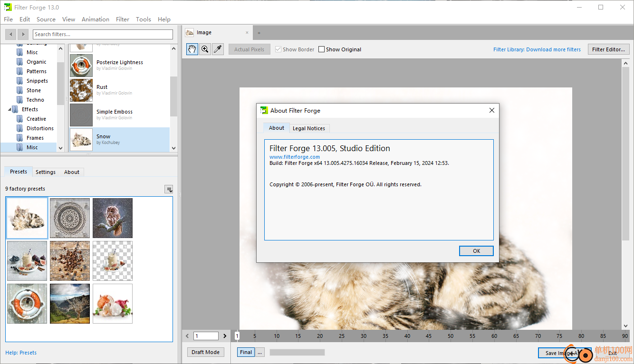Click the Organic folder icon
Screen dimensions: 634x364
[x=19, y=62]
